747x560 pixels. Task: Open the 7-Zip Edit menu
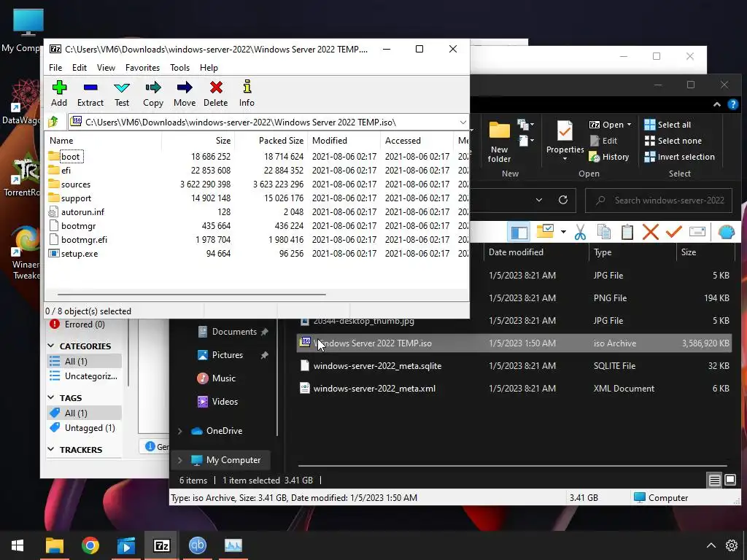[79, 68]
